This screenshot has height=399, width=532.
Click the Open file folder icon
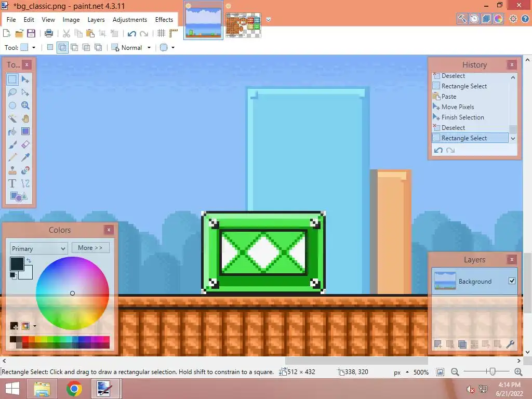tap(19, 33)
